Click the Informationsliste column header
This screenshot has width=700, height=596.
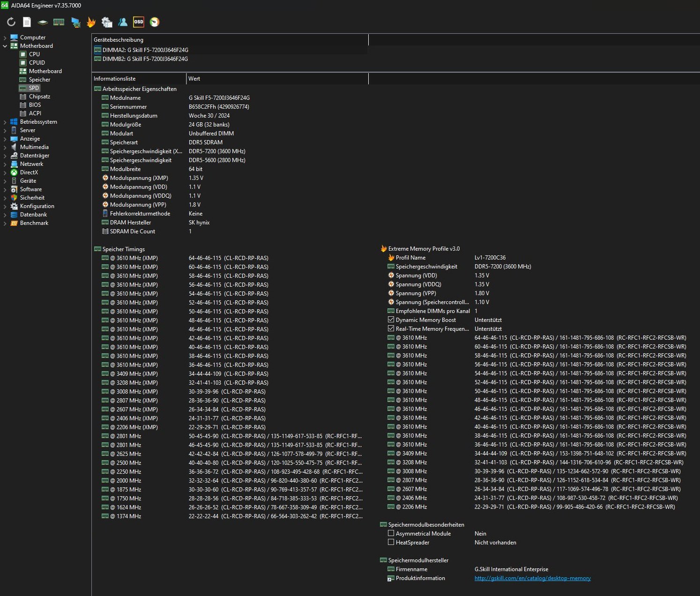pyautogui.click(x=115, y=79)
